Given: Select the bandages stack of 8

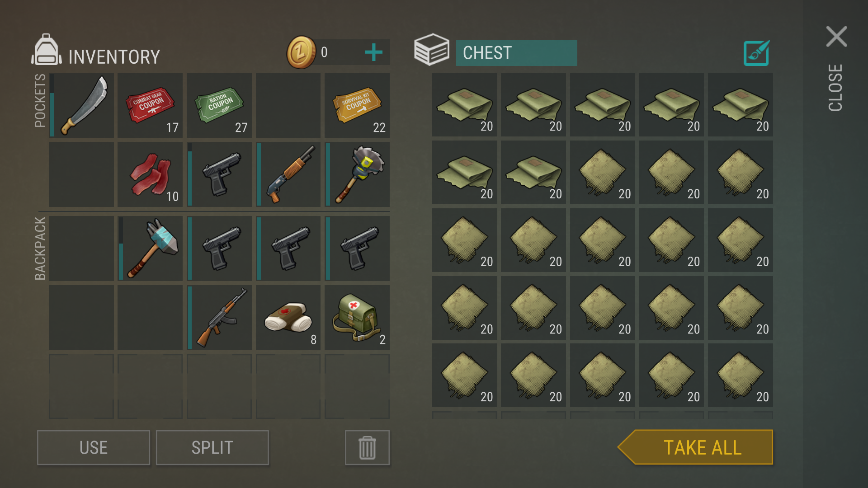Looking at the screenshot, I should coord(288,317).
